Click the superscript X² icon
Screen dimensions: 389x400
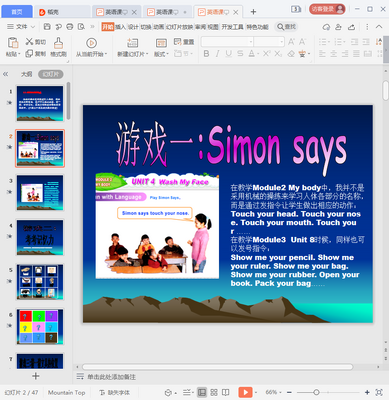[266, 53]
